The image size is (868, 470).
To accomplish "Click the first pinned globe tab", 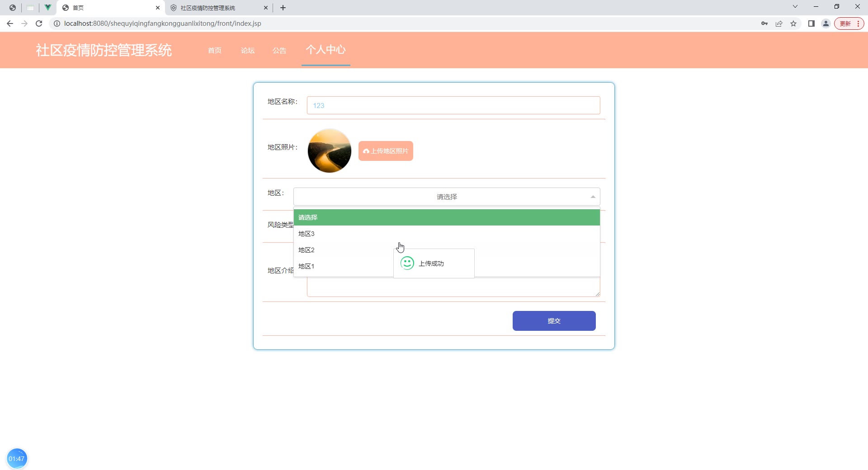I will click(x=13, y=8).
